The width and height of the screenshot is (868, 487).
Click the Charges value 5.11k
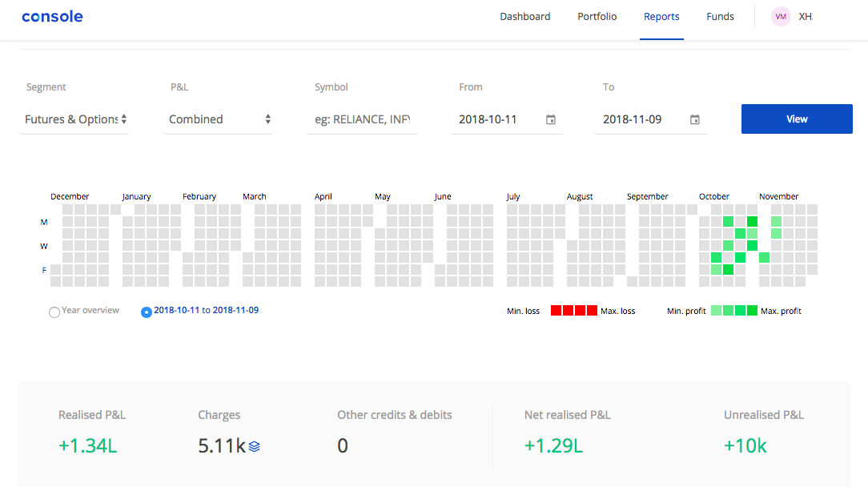point(222,446)
